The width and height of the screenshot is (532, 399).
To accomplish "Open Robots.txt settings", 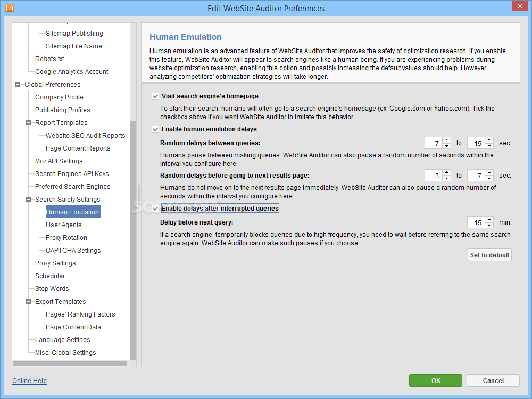I will point(49,59).
